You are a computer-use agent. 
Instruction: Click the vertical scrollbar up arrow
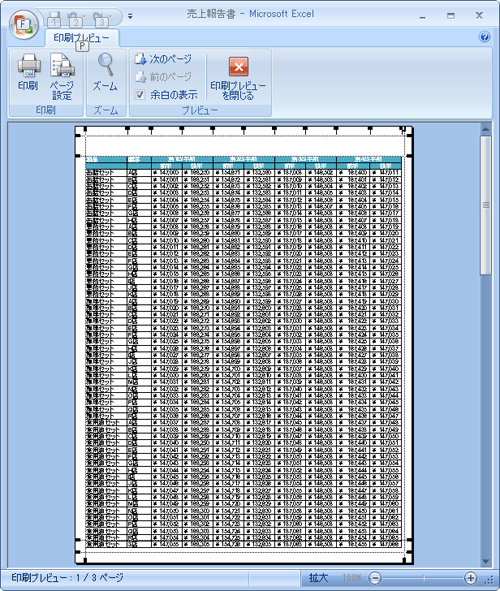tap(486, 129)
